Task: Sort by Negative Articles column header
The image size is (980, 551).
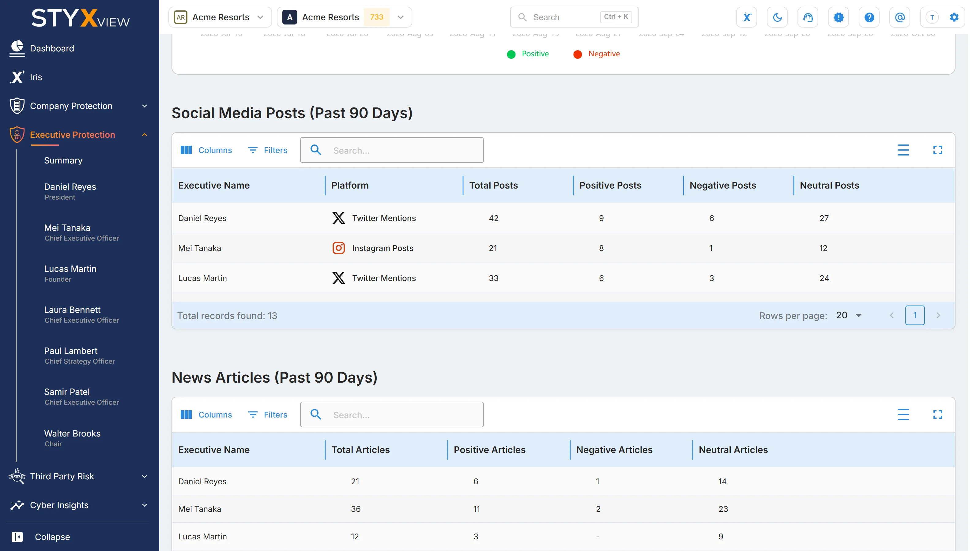Action: coord(614,450)
